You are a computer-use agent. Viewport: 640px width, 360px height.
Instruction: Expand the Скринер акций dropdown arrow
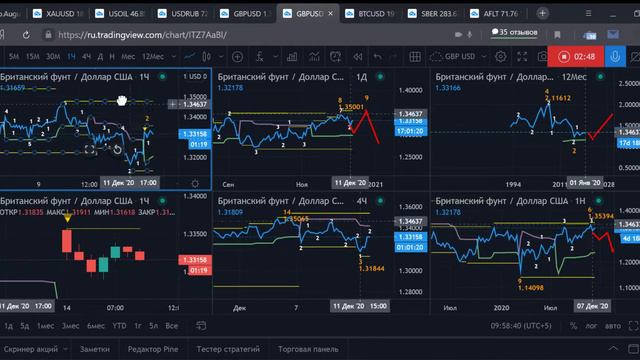(65, 349)
